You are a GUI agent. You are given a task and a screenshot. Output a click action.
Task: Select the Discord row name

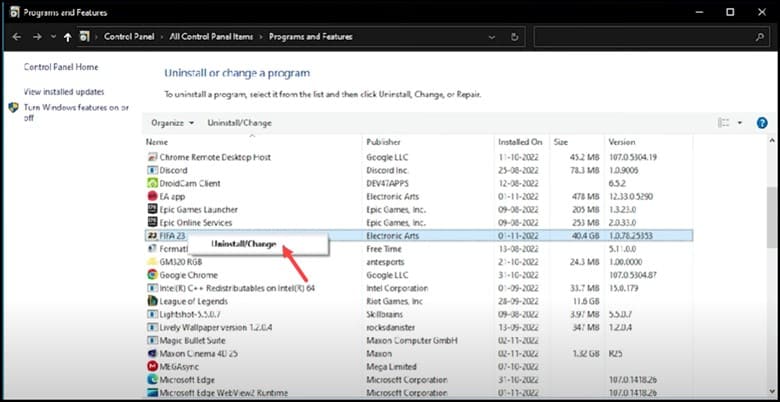pos(174,170)
